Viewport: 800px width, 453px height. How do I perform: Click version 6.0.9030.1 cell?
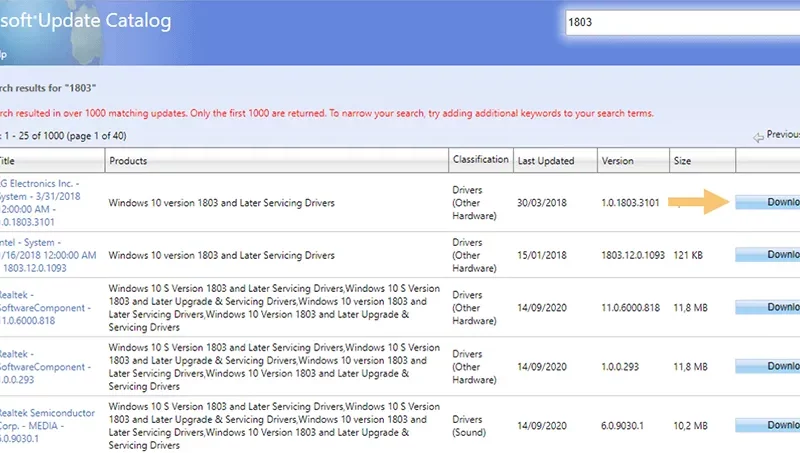pyautogui.click(x=622, y=425)
